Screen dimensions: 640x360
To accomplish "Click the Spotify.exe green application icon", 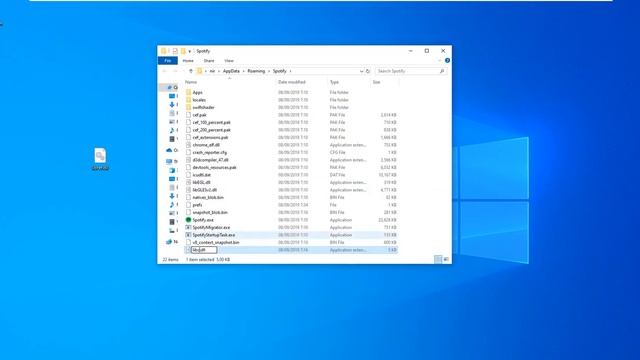I will pos(188,220).
